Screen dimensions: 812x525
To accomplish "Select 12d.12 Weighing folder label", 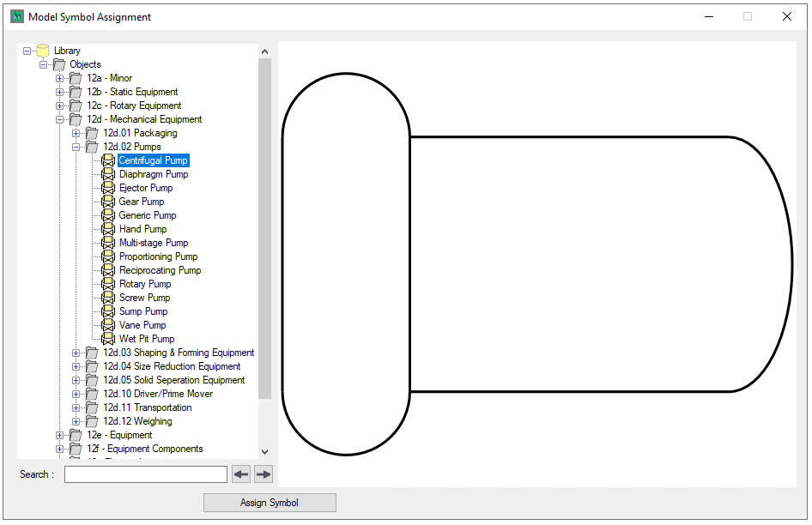I will point(137,421).
